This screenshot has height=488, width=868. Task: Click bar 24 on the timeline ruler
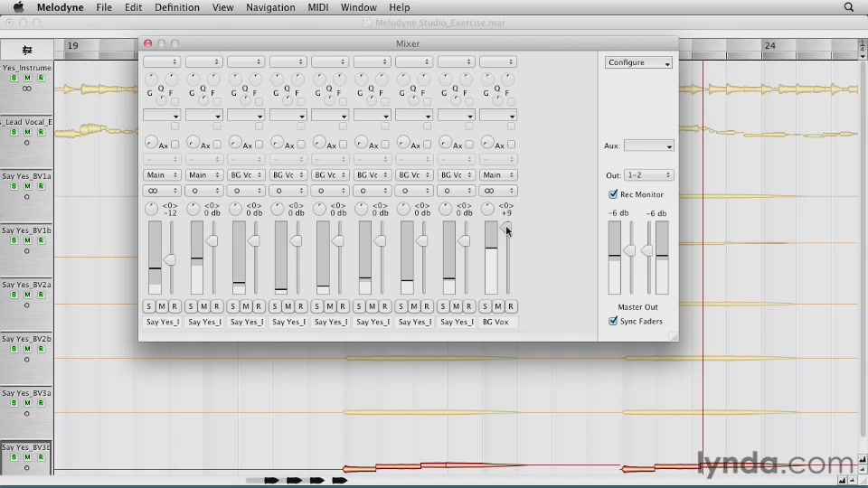pos(770,45)
